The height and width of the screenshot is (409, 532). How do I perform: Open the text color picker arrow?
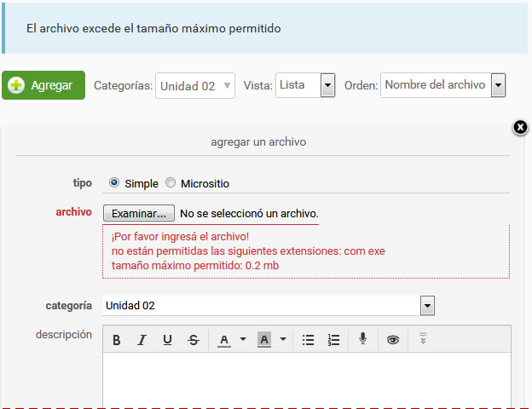pyautogui.click(x=243, y=340)
